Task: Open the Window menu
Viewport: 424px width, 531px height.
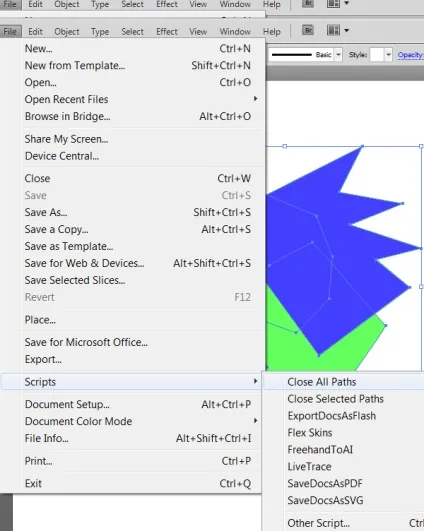Action: (x=235, y=31)
